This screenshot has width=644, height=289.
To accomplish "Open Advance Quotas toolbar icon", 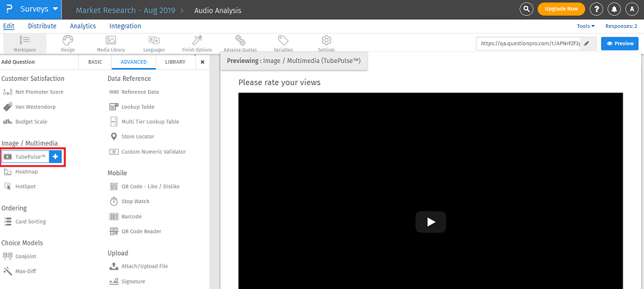I will pos(240,43).
